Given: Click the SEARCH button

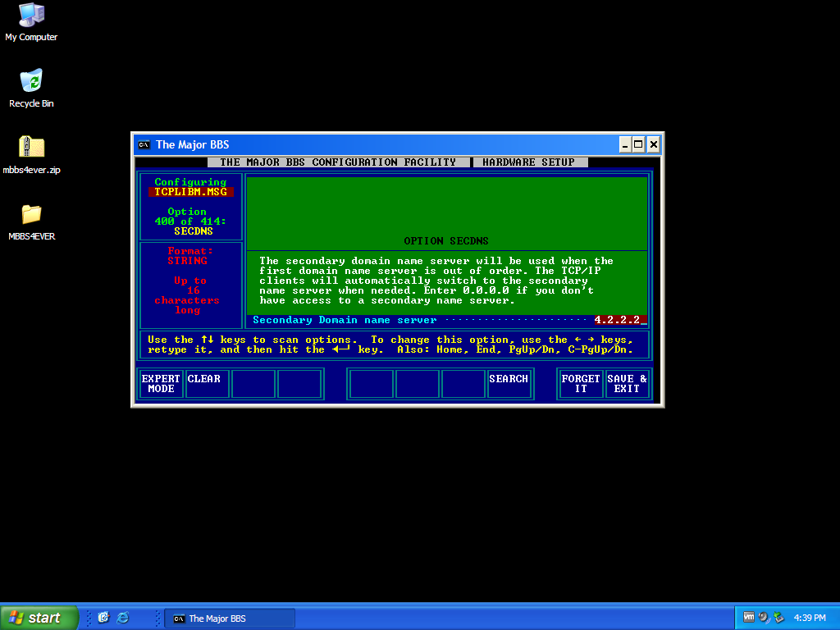Looking at the screenshot, I should [509, 383].
